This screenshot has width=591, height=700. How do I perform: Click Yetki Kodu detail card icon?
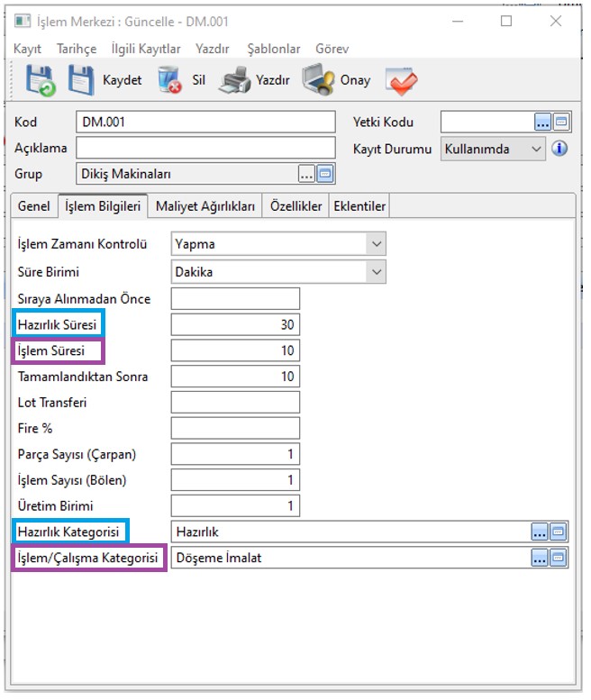(x=561, y=122)
